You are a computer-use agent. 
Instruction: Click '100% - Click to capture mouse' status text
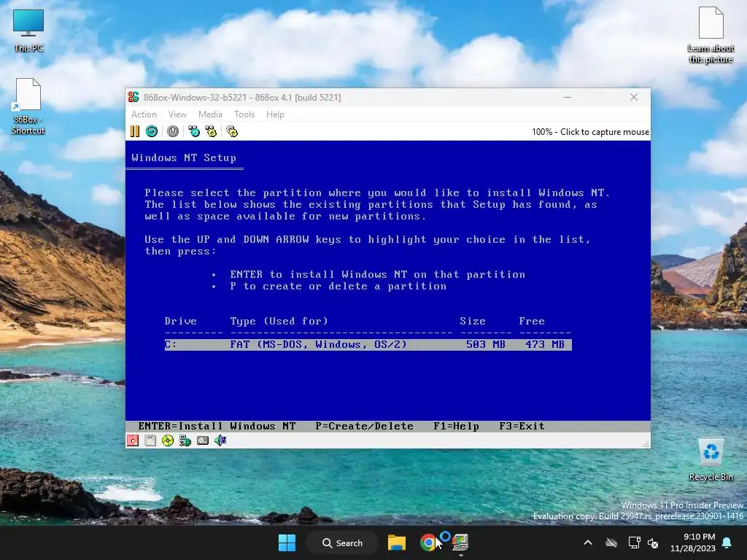click(590, 132)
